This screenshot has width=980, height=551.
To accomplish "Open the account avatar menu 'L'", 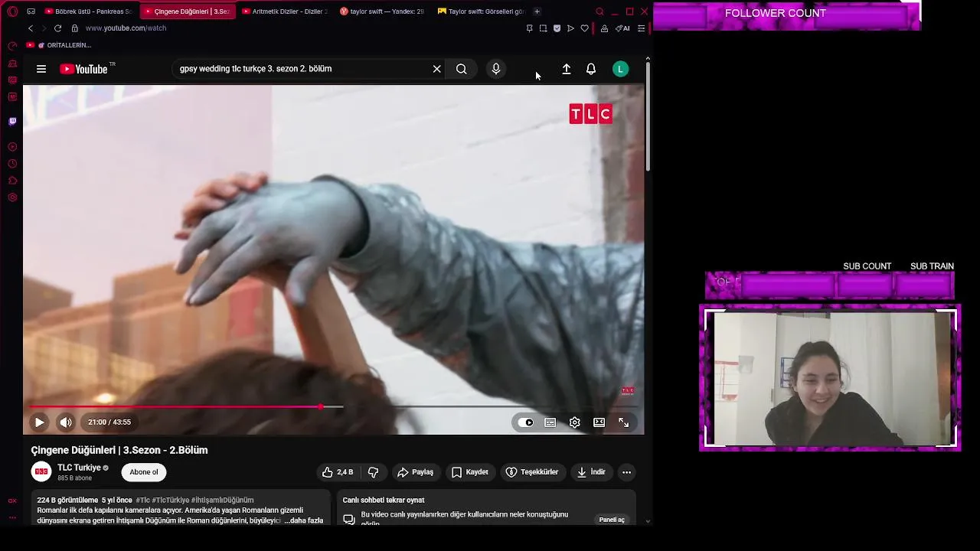I will pos(621,69).
